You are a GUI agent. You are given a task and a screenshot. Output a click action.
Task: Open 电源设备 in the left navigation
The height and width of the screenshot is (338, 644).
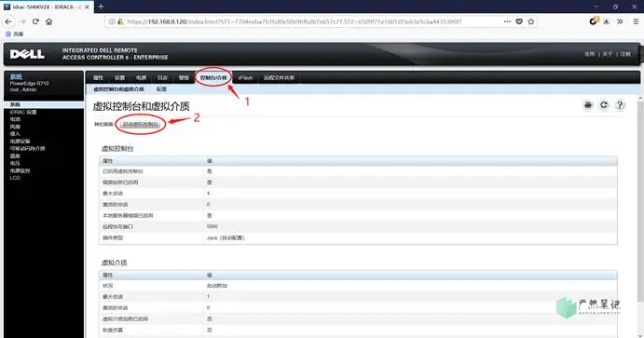tap(21, 142)
